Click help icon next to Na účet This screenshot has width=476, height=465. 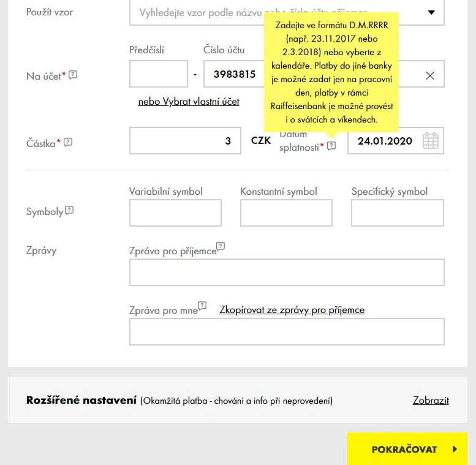tap(73, 75)
